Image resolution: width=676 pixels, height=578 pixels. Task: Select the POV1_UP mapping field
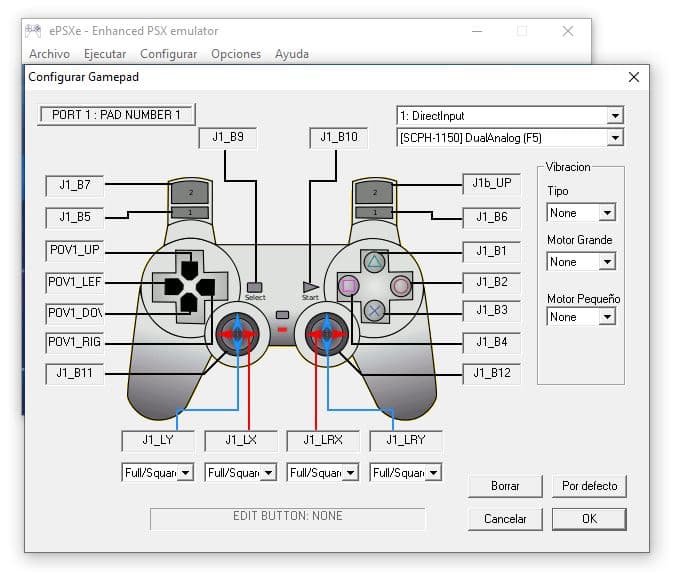coord(74,250)
